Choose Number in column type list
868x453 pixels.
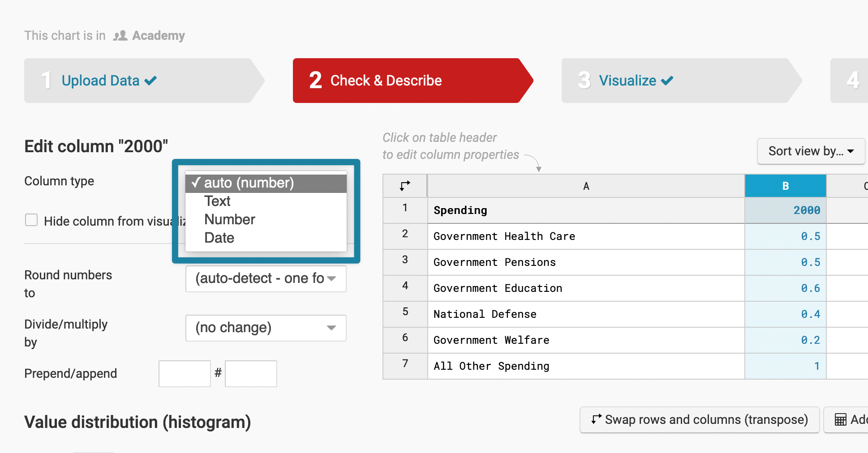point(230,220)
